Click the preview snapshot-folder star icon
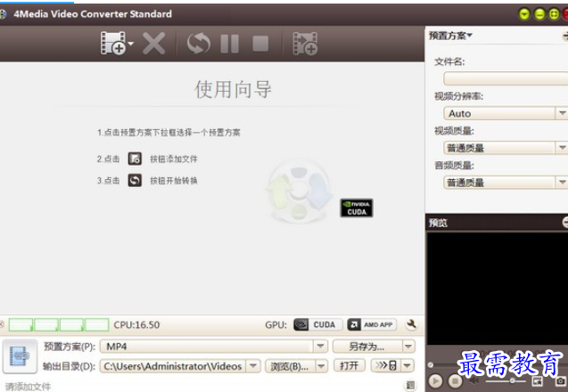The height and width of the screenshot is (392, 568). point(538,380)
